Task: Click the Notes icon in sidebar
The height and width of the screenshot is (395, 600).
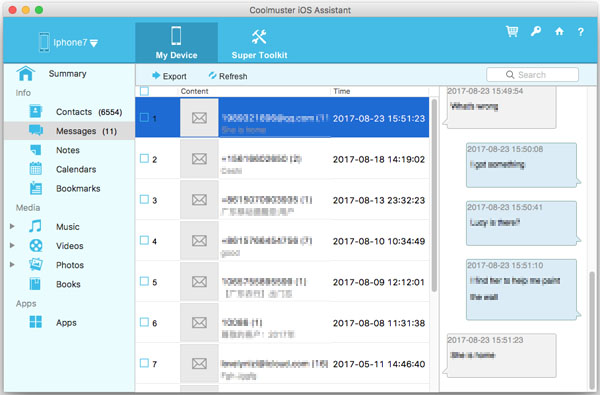Action: click(36, 150)
